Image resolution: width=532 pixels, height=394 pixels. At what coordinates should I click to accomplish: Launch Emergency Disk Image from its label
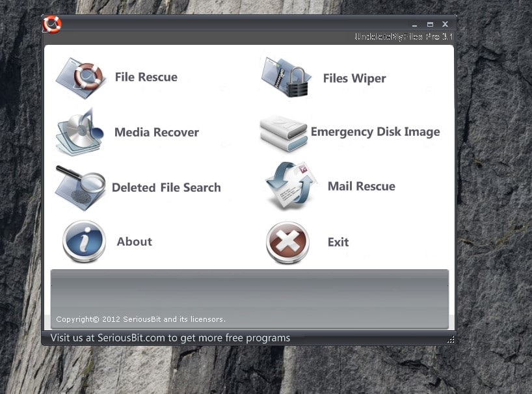coord(375,132)
